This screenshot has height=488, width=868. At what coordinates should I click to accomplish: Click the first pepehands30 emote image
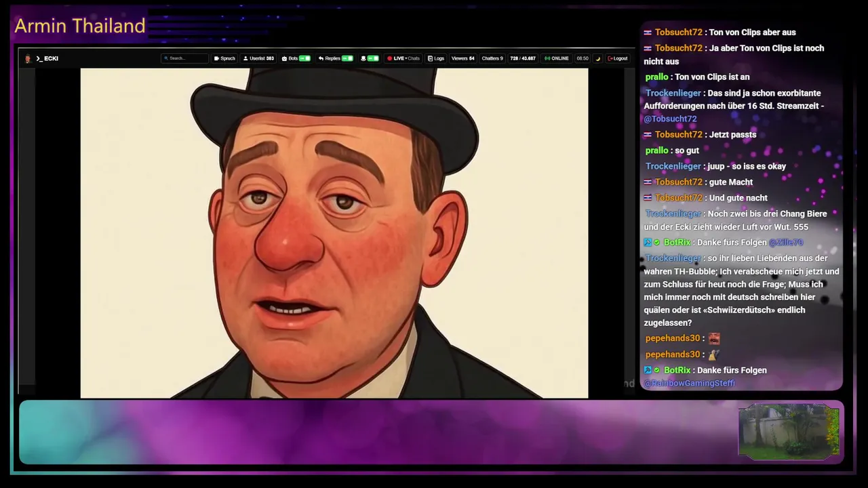pos(714,338)
